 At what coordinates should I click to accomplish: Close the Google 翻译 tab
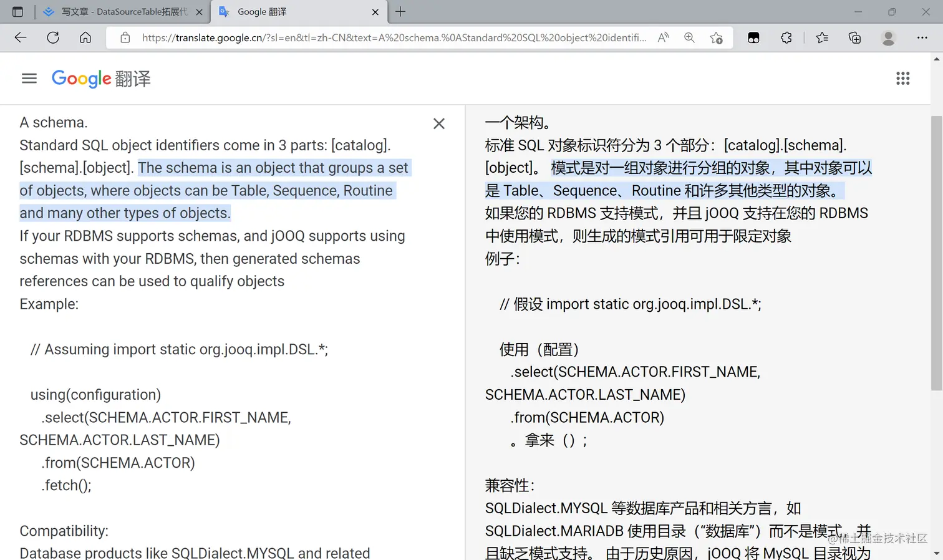click(x=375, y=12)
